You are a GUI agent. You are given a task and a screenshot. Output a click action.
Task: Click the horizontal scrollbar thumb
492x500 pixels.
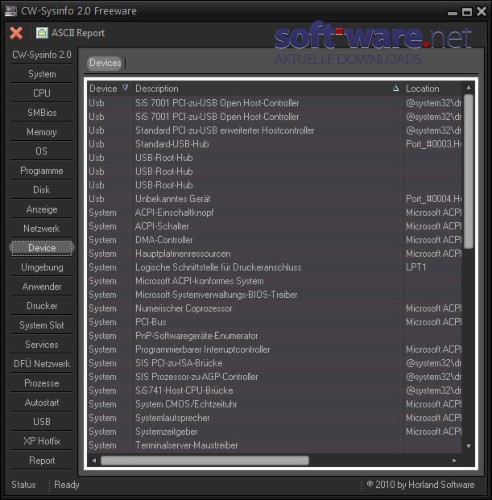(x=205, y=460)
